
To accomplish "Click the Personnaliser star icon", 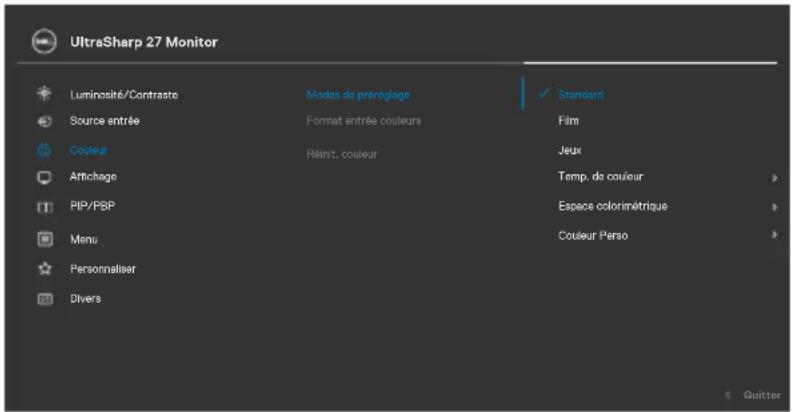I will [x=45, y=268].
